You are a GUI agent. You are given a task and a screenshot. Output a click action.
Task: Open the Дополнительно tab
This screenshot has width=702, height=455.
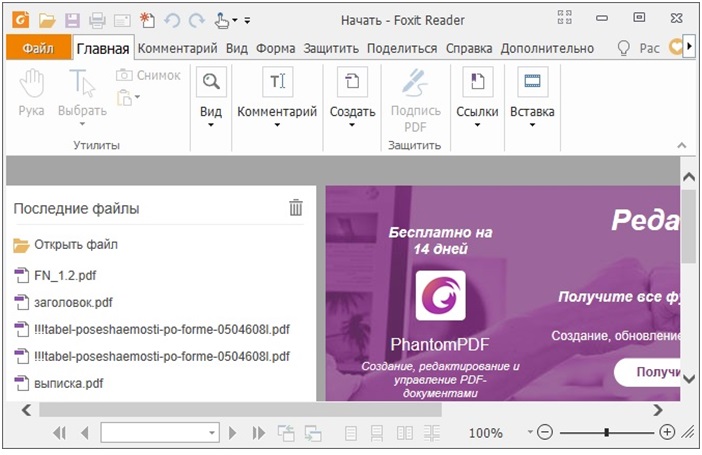click(x=547, y=48)
